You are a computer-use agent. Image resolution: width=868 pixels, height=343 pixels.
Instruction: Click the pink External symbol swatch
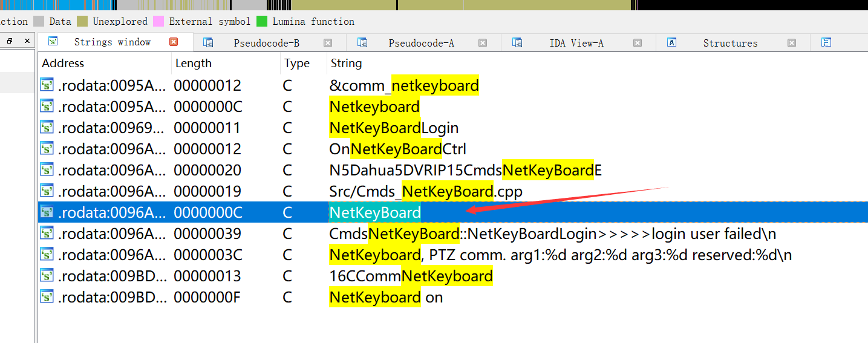pyautogui.click(x=158, y=22)
